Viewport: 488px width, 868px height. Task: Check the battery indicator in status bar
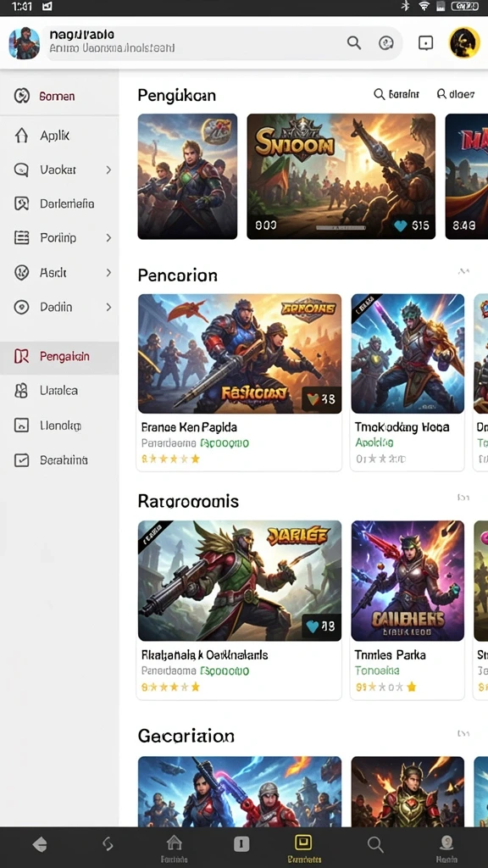pyautogui.click(x=465, y=7)
